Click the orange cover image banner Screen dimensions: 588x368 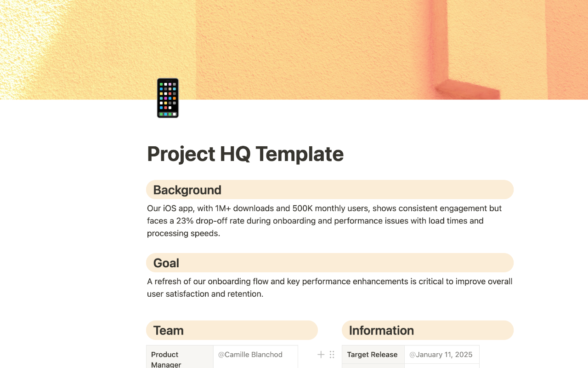(x=294, y=50)
